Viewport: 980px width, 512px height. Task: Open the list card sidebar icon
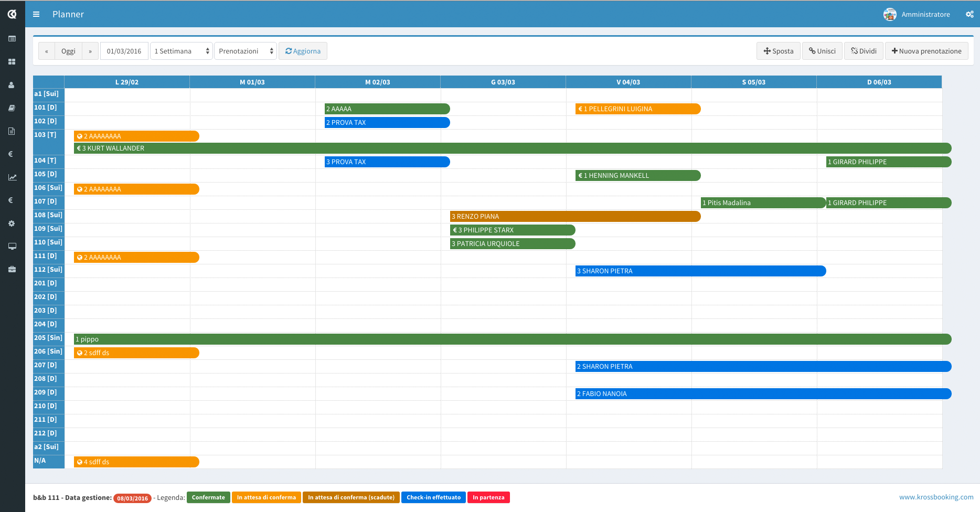pyautogui.click(x=12, y=39)
